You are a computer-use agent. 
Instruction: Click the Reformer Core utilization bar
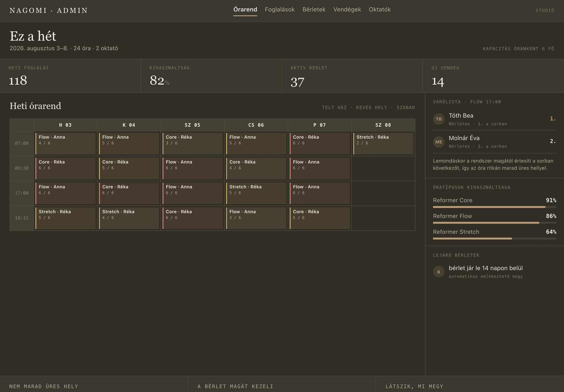pyautogui.click(x=495, y=207)
